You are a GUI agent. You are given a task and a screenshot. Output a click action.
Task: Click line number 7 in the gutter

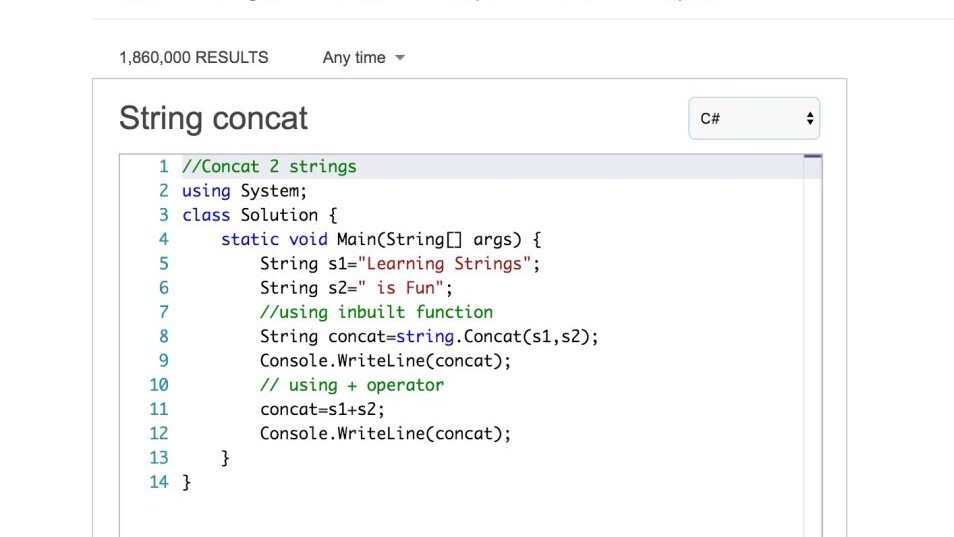[x=164, y=312]
